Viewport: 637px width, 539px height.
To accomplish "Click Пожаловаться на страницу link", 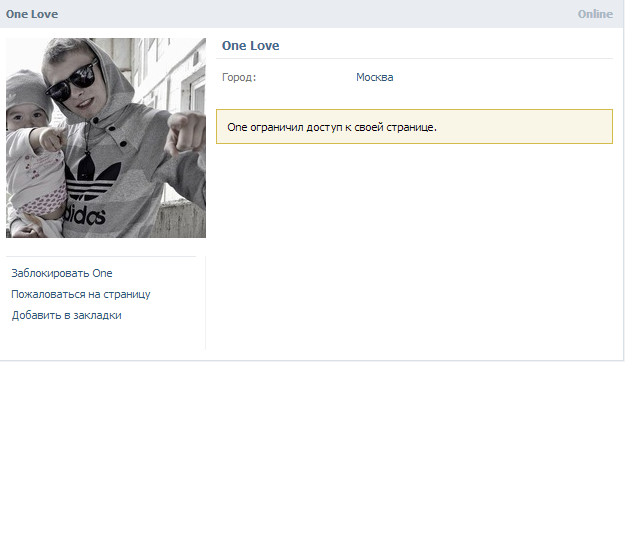I will pos(81,294).
